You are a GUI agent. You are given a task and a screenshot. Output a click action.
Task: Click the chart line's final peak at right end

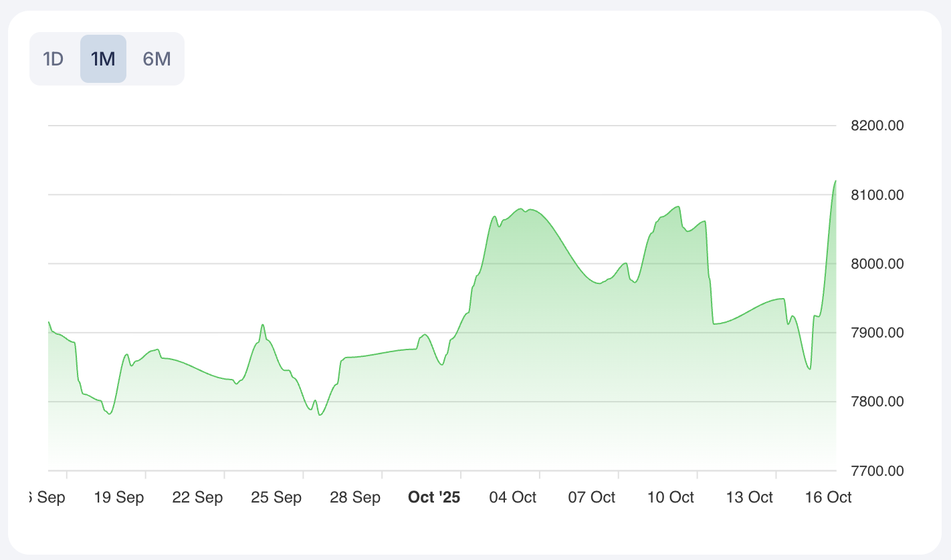(835, 181)
